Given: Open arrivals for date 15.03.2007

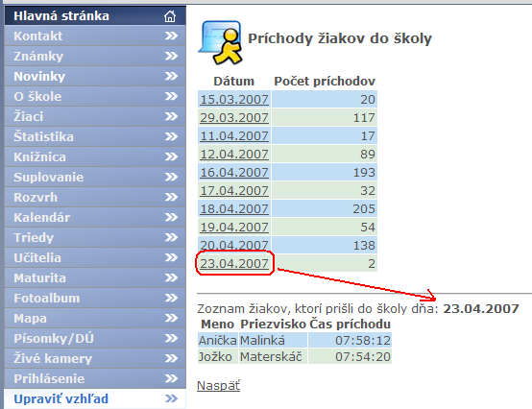Looking at the screenshot, I should [234, 99].
